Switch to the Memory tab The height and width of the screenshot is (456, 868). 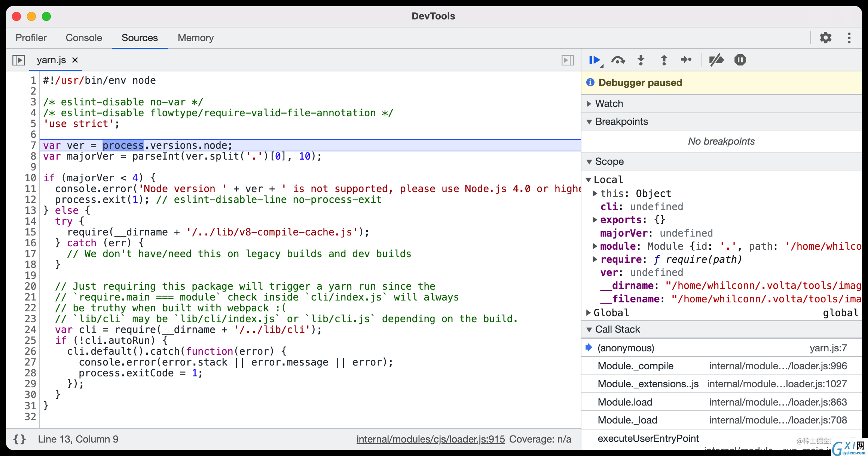[x=196, y=38]
